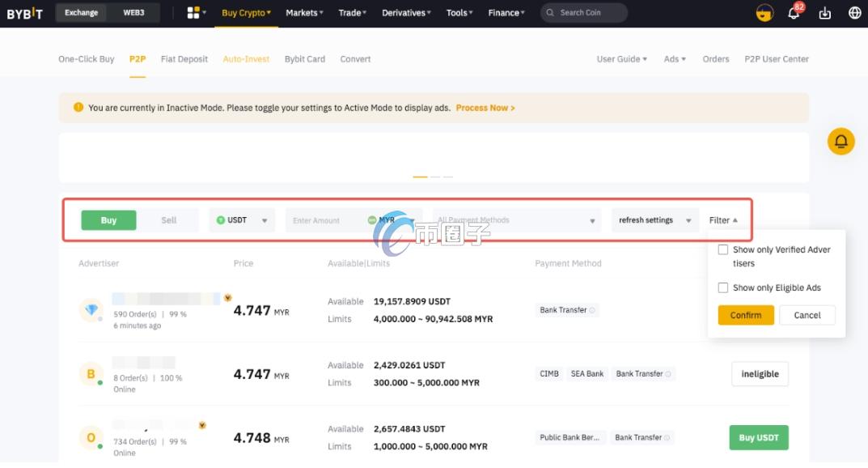
Task: Click the download app icon
Action: (825, 13)
